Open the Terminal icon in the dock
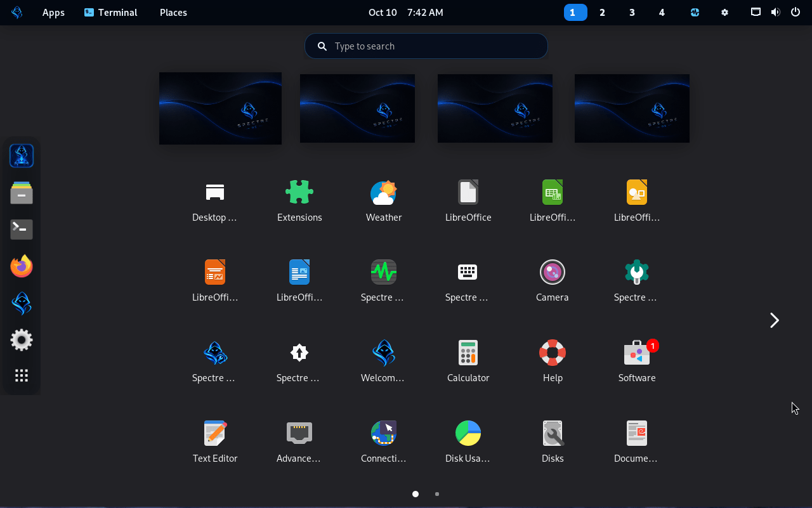Viewport: 812px width, 508px height. pos(22,230)
